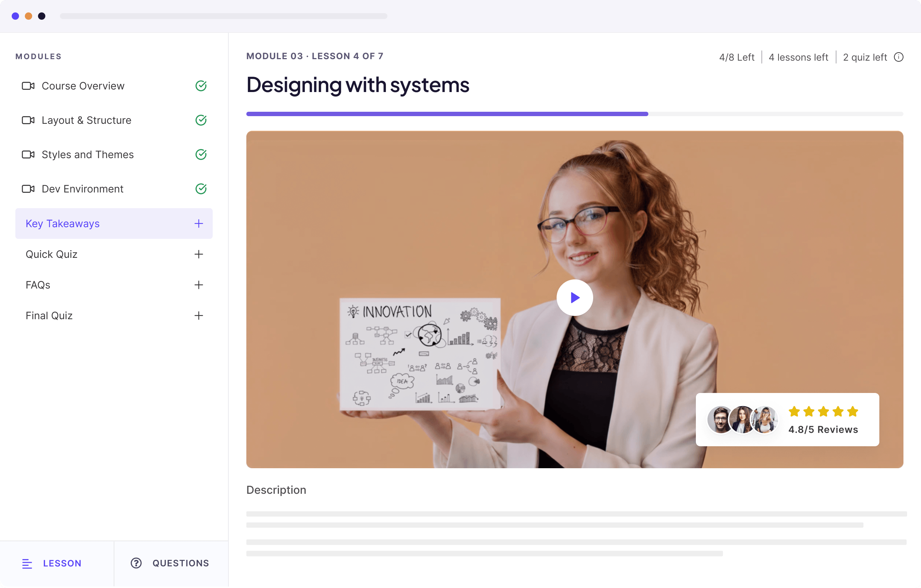
Task: Select the Key Takeaways item
Action: (x=114, y=224)
